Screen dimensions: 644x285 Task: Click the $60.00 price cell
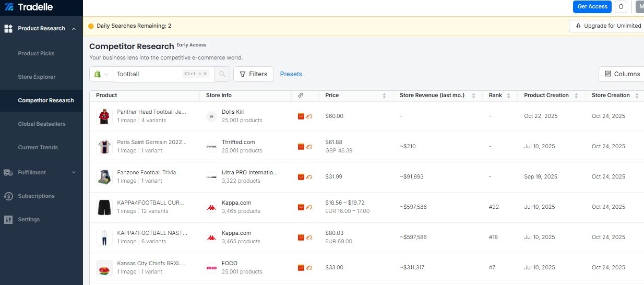tap(334, 116)
